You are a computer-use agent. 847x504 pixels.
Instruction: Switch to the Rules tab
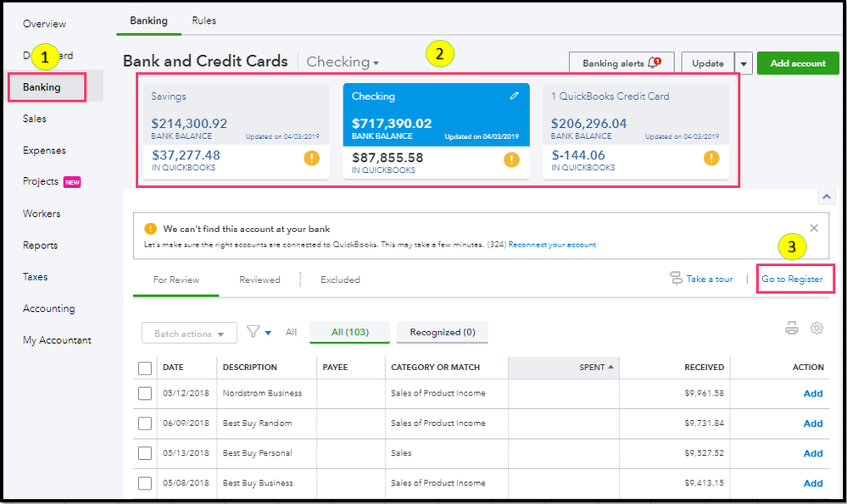click(x=203, y=20)
